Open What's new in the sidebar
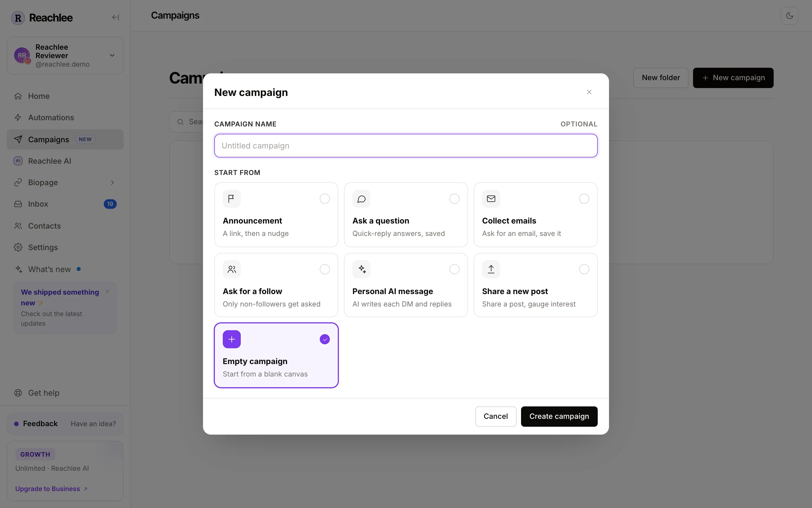The image size is (812, 508). 65,269
